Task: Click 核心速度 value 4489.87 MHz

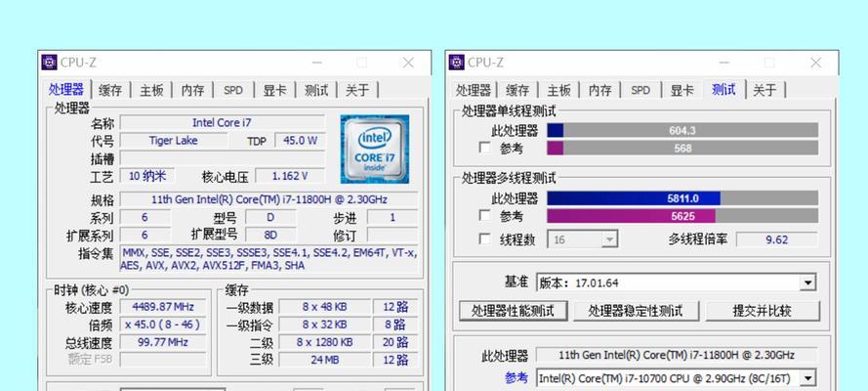Action: pos(163,307)
